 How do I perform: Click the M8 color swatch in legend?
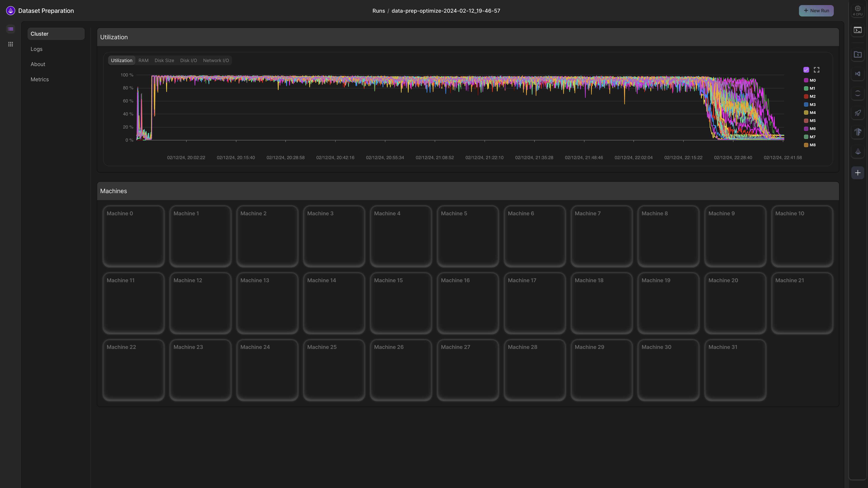[x=806, y=145]
